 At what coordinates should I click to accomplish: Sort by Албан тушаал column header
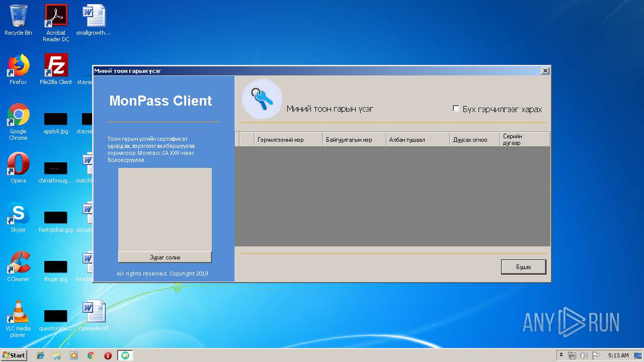coord(418,140)
